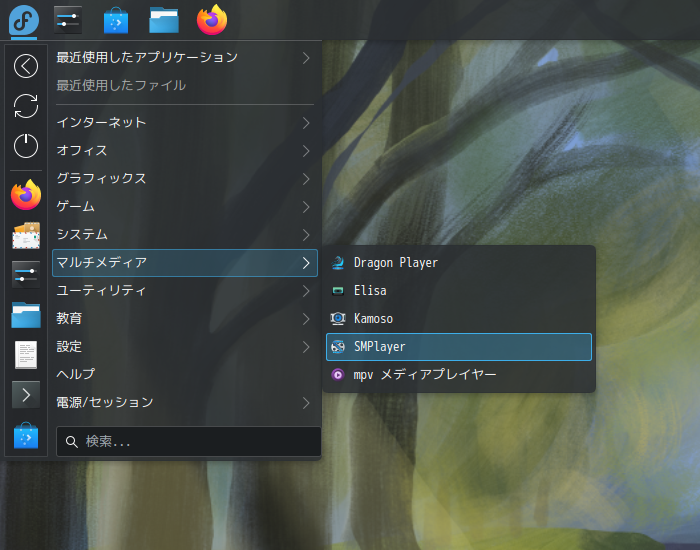Screen dimensions: 700x550
Task: Select the オフィス category
Action: (x=185, y=151)
